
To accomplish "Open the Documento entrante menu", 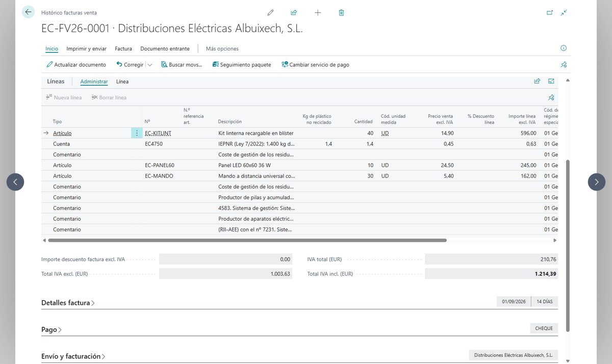I will click(165, 49).
